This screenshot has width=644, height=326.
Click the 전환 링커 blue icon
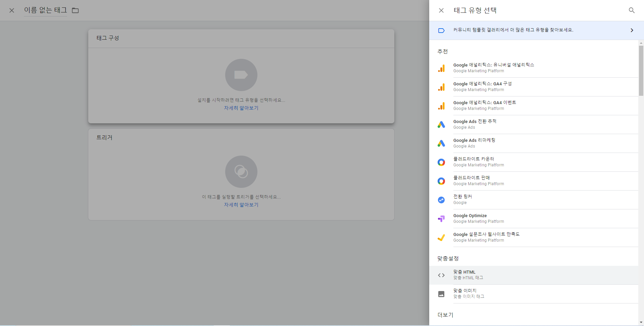441,200
